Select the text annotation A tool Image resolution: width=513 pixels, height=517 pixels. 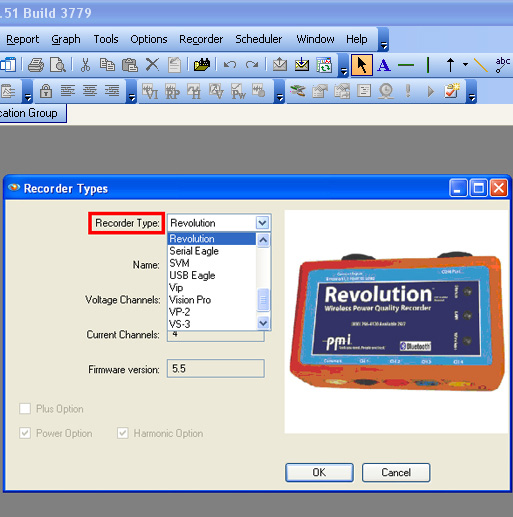384,65
